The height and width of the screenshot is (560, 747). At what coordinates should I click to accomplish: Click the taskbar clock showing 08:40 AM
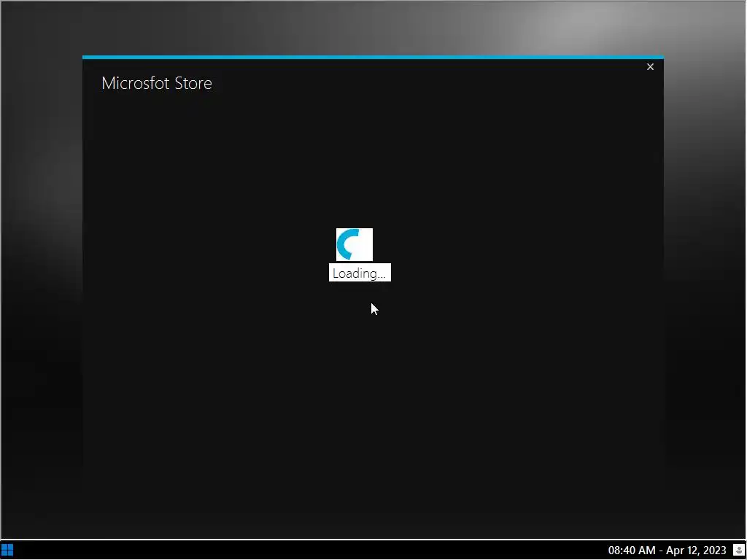pyautogui.click(x=667, y=551)
